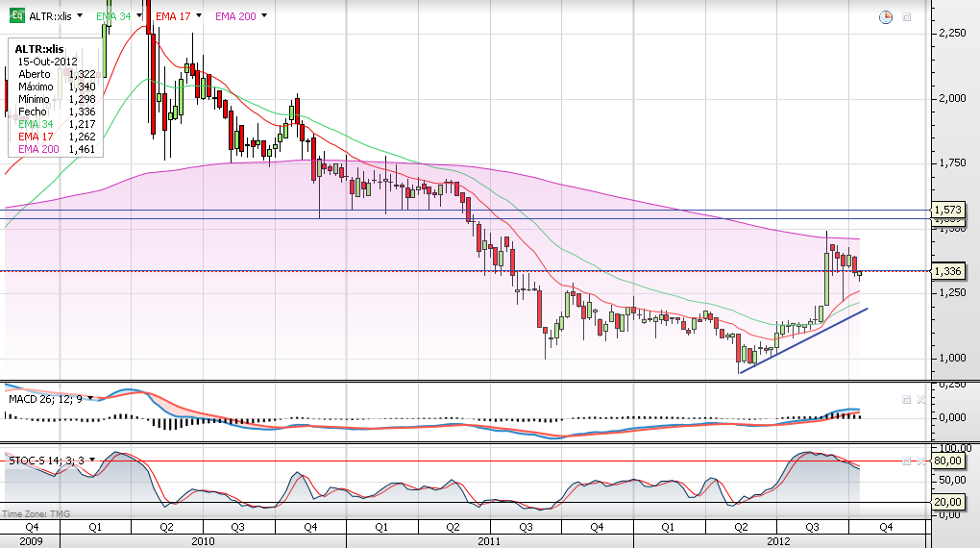Click the Time Zone: TMG label
Screen dimensions: 980x548
point(37,513)
